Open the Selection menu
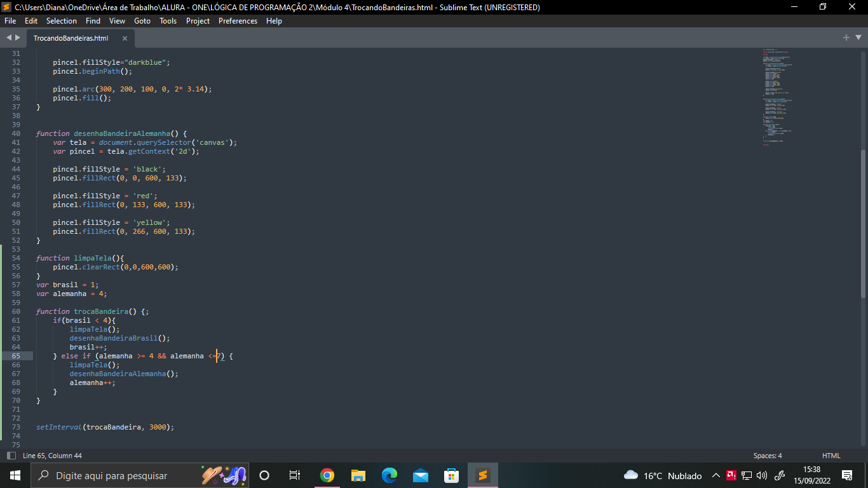This screenshot has height=488, width=868. point(62,21)
